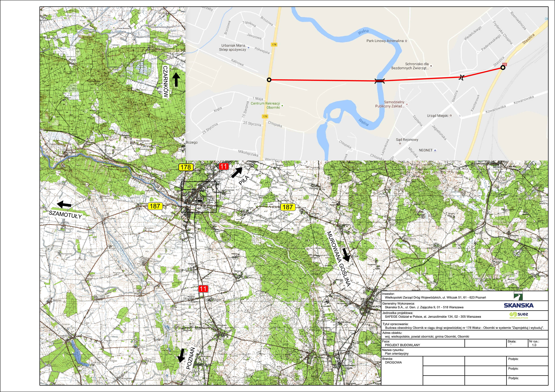Image resolution: width=555 pixels, height=392 pixels.
Task: Click the NEONET shop marker icon
Action: (x=435, y=150)
